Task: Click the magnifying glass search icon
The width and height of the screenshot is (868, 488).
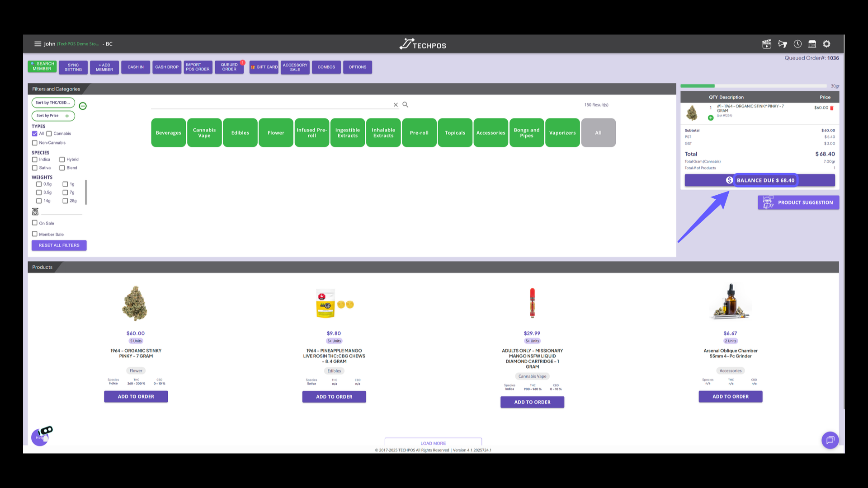Action: click(x=406, y=104)
